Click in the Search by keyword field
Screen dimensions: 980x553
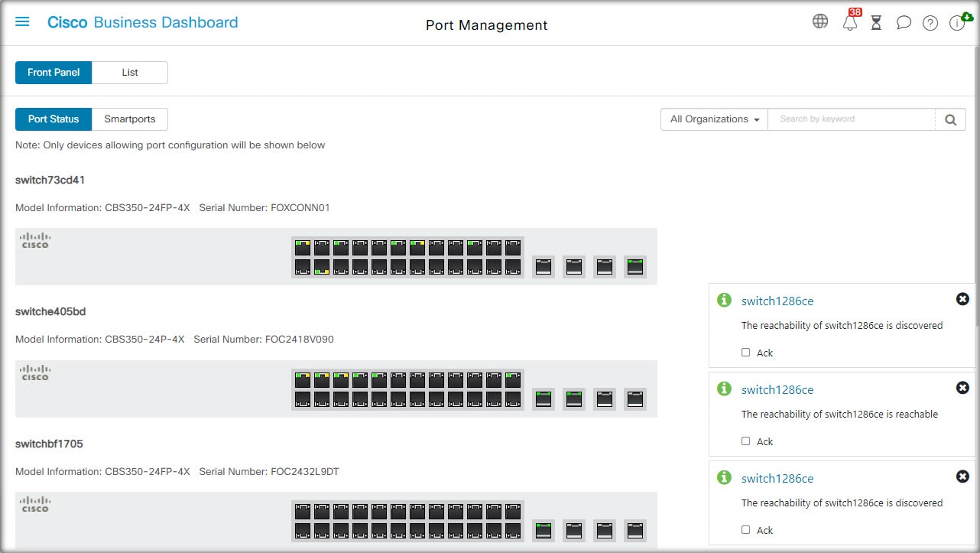(852, 119)
